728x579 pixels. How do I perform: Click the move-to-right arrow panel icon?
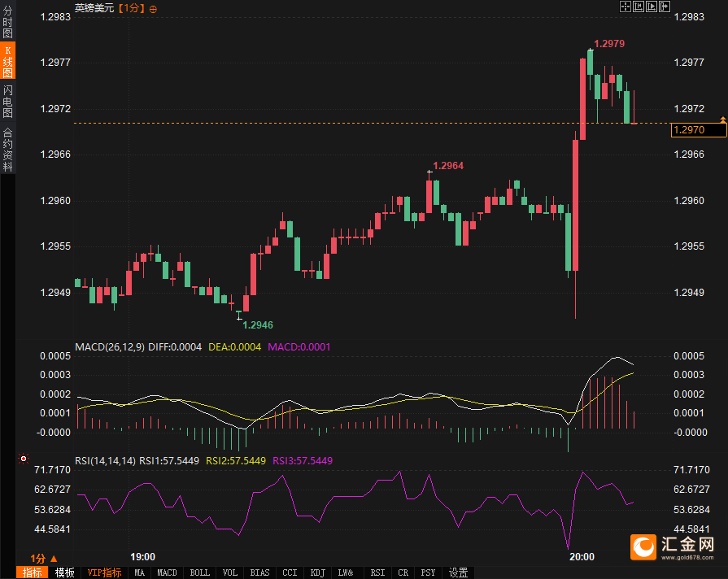[x=665, y=7]
